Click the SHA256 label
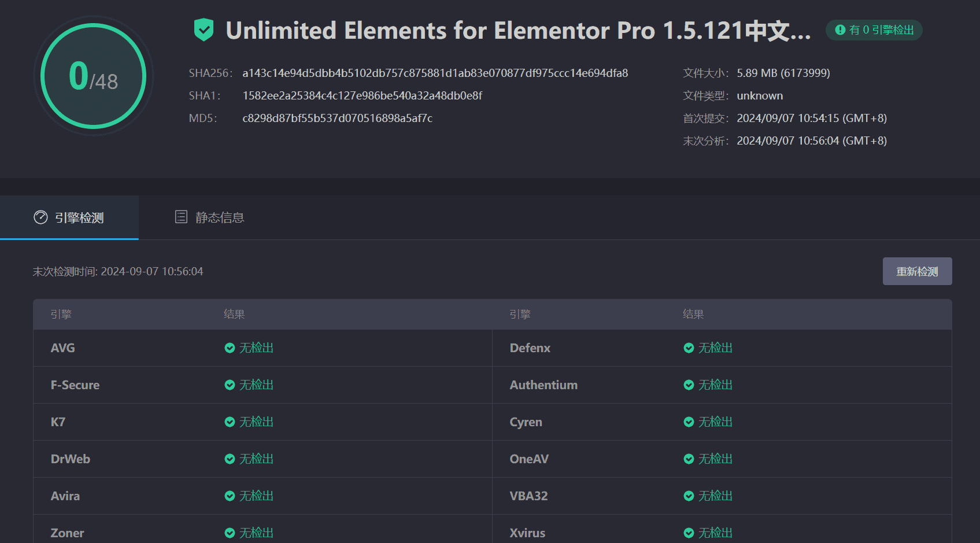The width and height of the screenshot is (980, 543). pos(210,73)
